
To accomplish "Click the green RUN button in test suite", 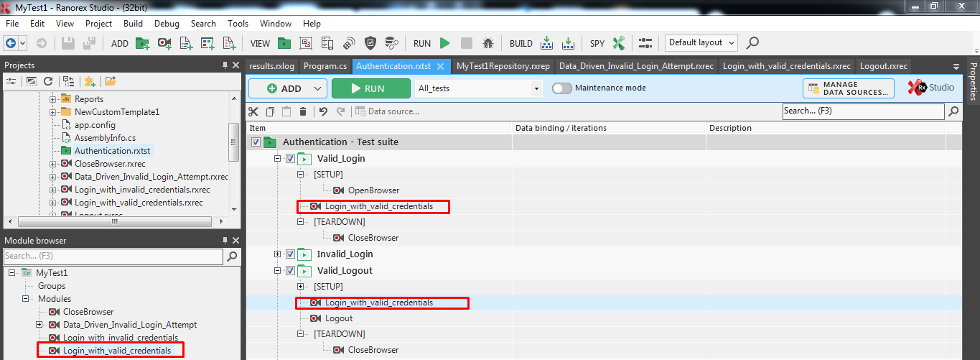I will (x=370, y=88).
